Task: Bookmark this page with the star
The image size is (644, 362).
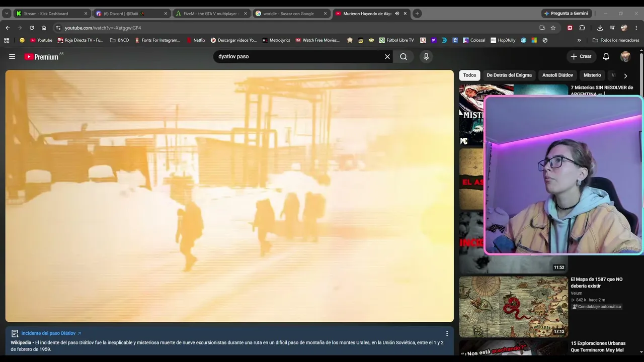Action: 553,28
